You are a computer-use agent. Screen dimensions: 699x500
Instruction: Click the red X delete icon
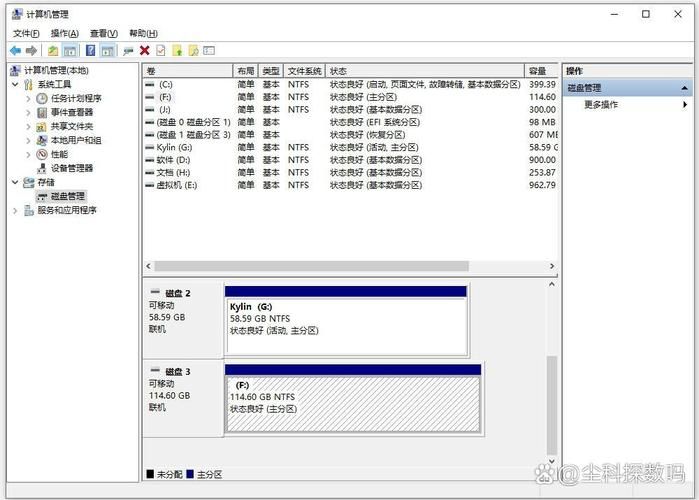[144, 51]
